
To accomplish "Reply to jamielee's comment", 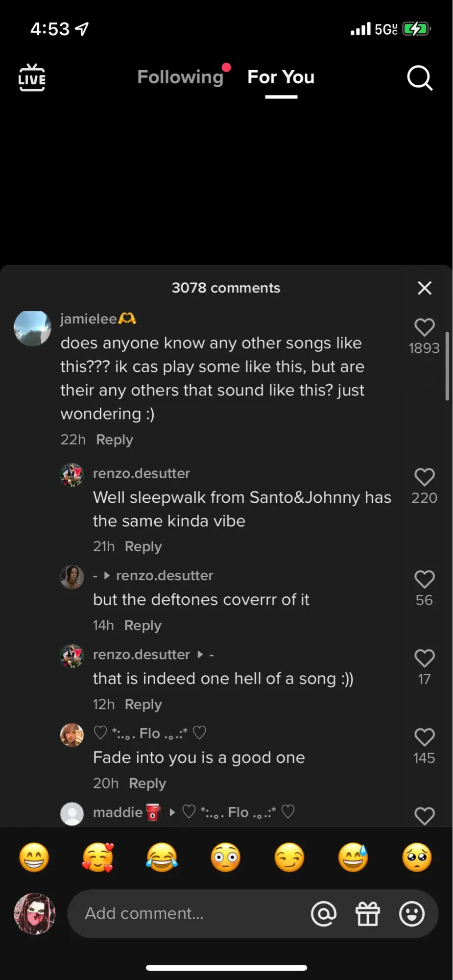I will coord(115,440).
